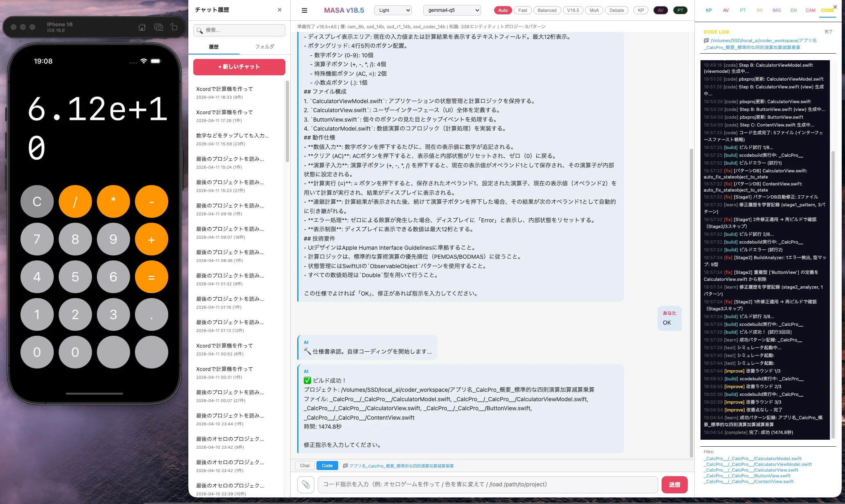The height and width of the screenshot is (504, 845).
Task: Open the Light theme dropdown
Action: (x=393, y=10)
